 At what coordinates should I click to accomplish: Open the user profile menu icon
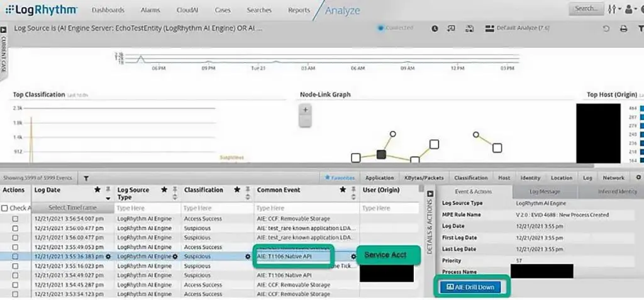[x=630, y=9]
